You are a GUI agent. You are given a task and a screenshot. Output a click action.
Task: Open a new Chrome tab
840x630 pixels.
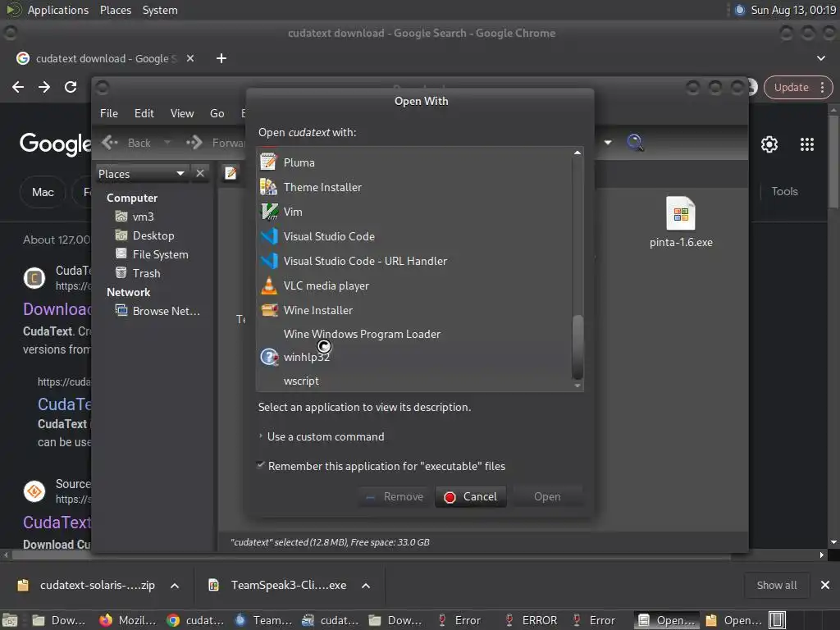pos(221,58)
